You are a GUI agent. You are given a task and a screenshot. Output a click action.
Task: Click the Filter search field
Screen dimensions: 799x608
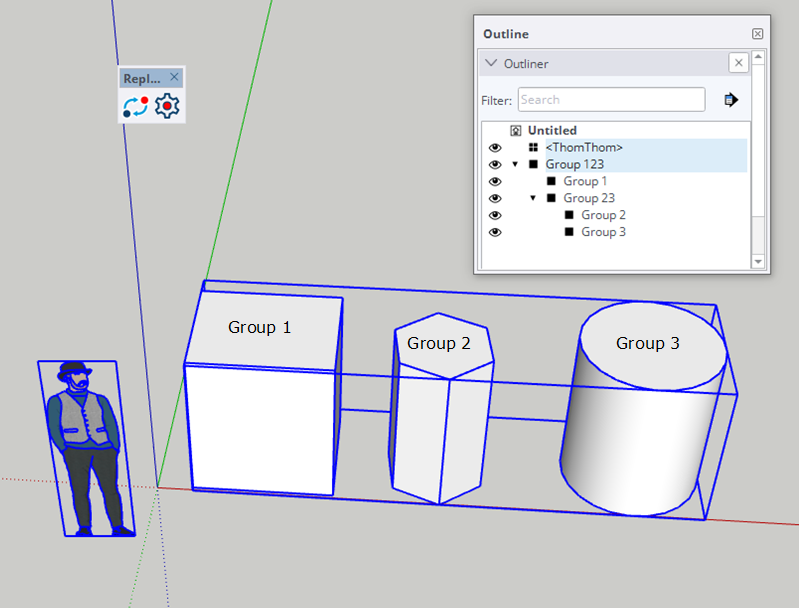pos(611,100)
